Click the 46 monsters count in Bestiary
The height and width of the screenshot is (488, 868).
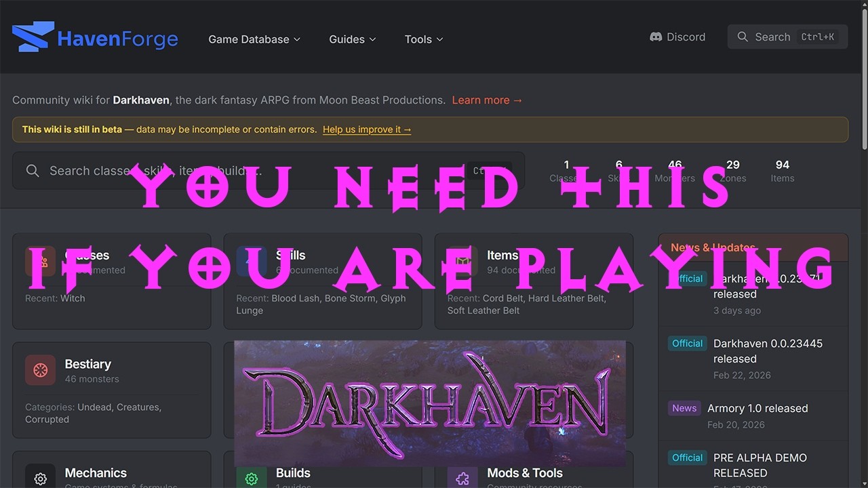point(92,379)
